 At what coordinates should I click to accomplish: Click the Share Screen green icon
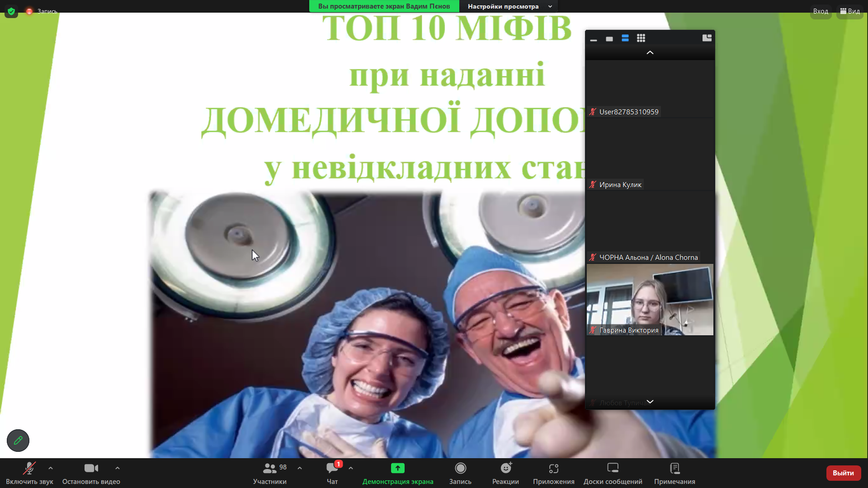click(397, 468)
